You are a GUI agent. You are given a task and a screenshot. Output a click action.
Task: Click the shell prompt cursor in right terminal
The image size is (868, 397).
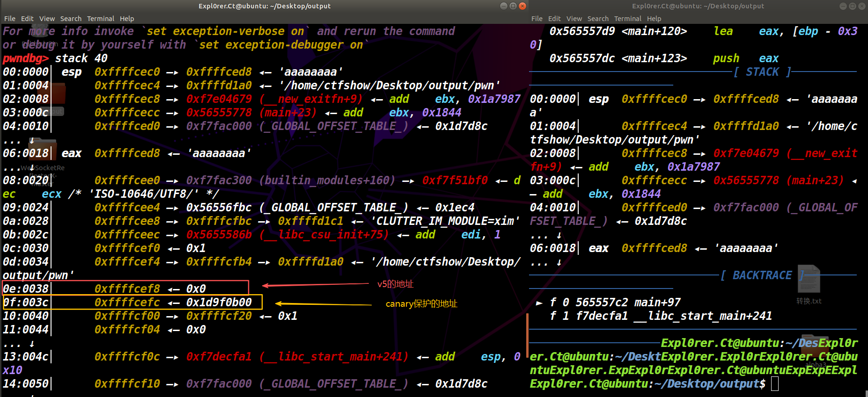tap(774, 384)
